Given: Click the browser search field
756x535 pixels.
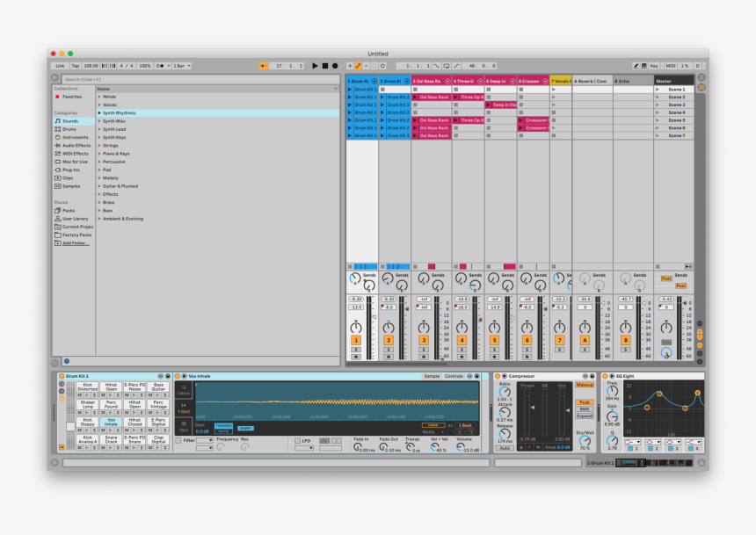Looking at the screenshot, I should [x=200, y=80].
